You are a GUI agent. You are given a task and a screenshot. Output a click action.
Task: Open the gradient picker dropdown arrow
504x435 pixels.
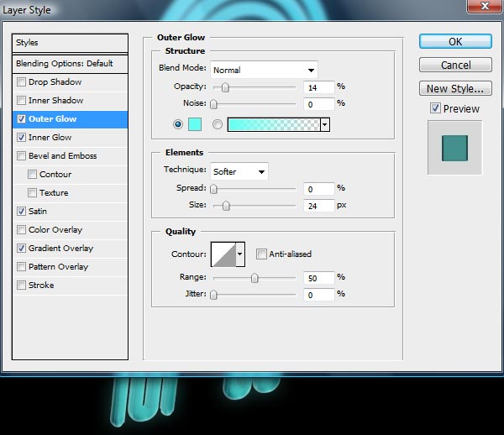[x=325, y=124]
